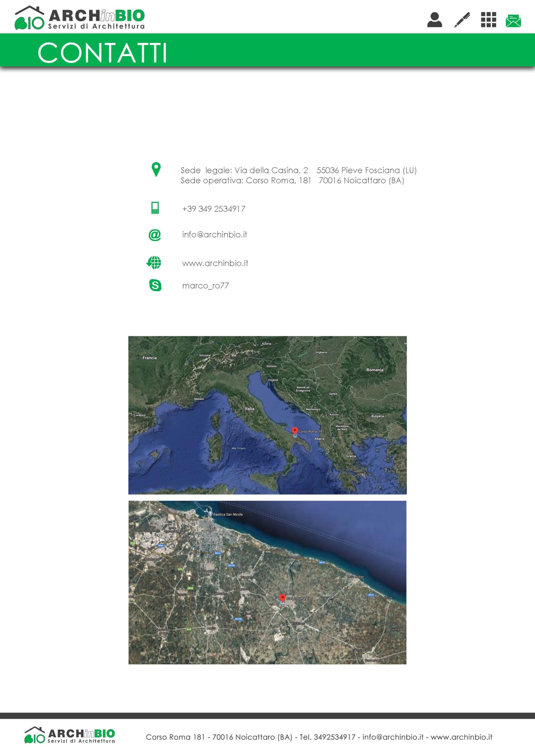Click the Skype name marco_ro77
This screenshot has height=756, width=535.
point(205,286)
